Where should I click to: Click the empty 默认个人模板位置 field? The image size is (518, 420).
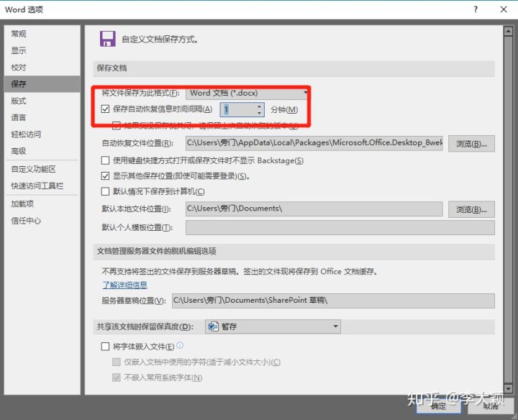tap(340, 227)
